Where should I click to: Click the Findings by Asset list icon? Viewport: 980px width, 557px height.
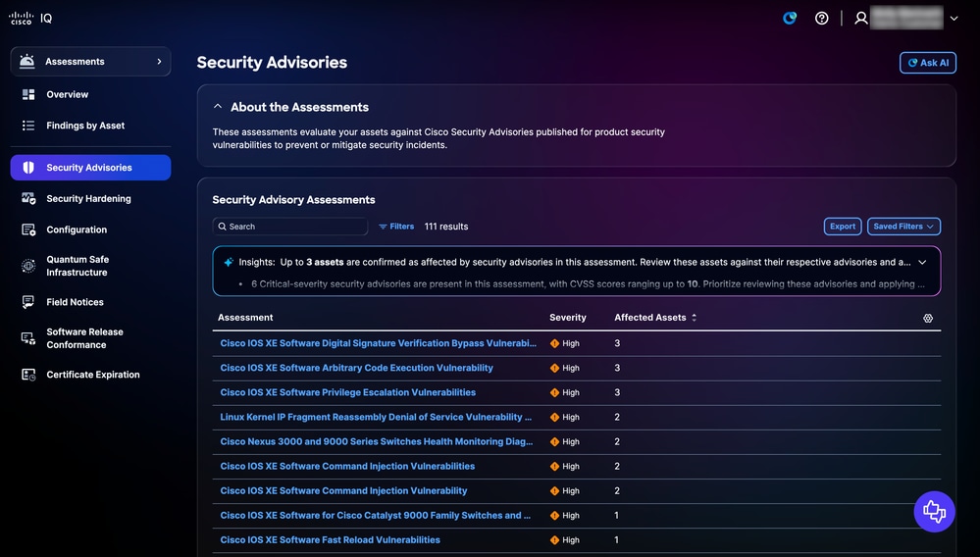pos(28,126)
